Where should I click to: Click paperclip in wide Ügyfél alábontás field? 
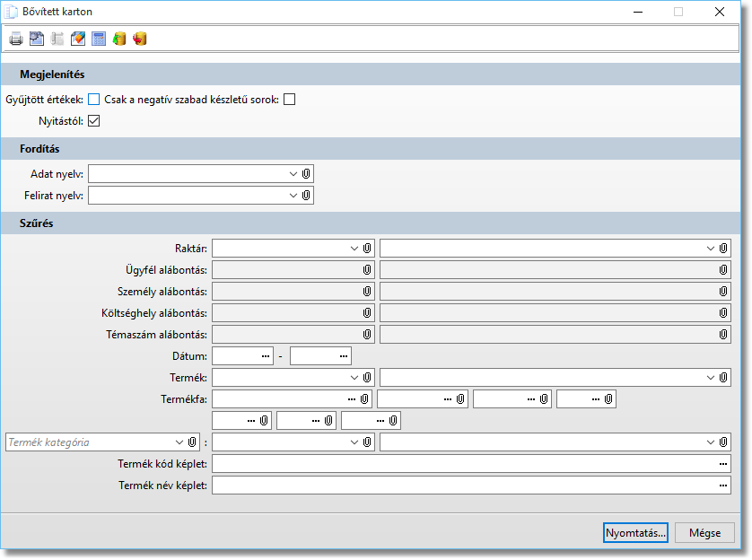tap(723, 270)
